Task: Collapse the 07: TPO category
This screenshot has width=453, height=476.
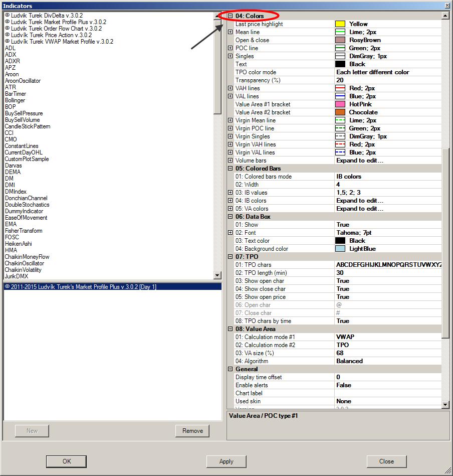Action: point(230,256)
